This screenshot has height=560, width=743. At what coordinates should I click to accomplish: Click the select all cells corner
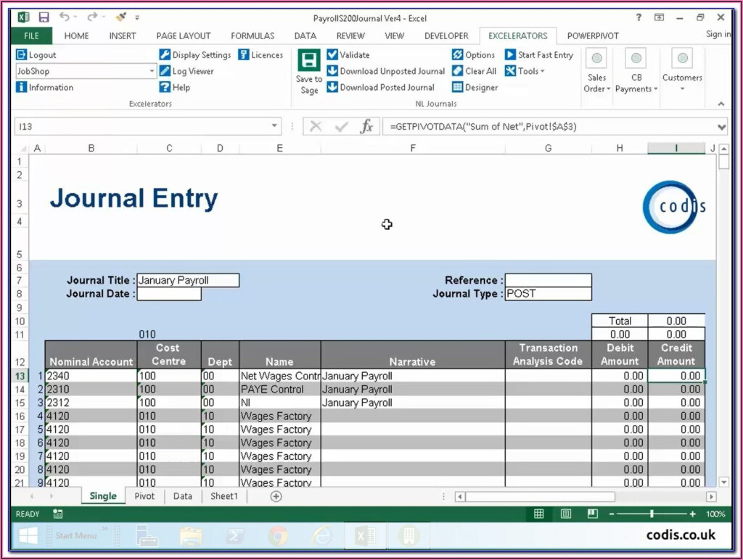coord(21,148)
